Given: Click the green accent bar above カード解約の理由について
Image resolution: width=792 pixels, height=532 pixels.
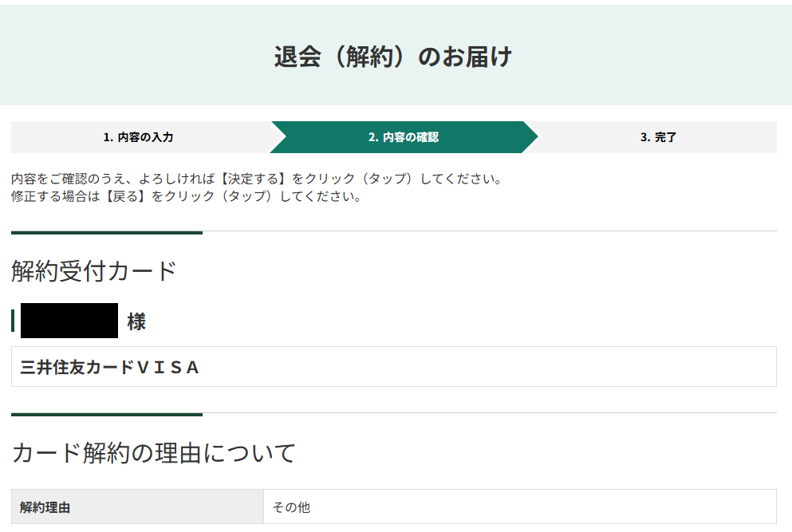Looking at the screenshot, I should click(x=106, y=415).
